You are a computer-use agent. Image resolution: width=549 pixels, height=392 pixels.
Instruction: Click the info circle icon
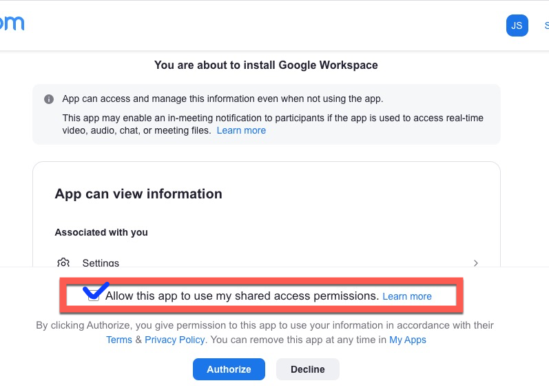pyautogui.click(x=49, y=99)
